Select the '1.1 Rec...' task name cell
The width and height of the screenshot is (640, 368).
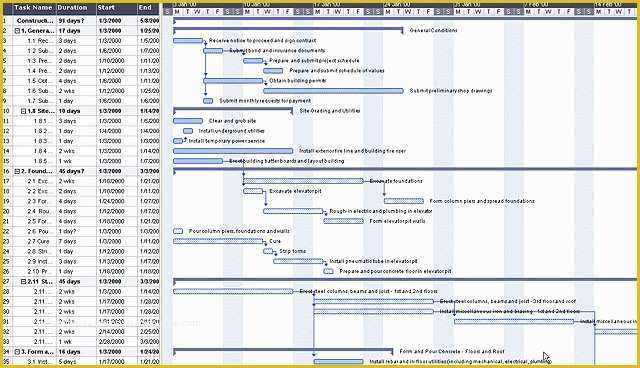(35, 41)
